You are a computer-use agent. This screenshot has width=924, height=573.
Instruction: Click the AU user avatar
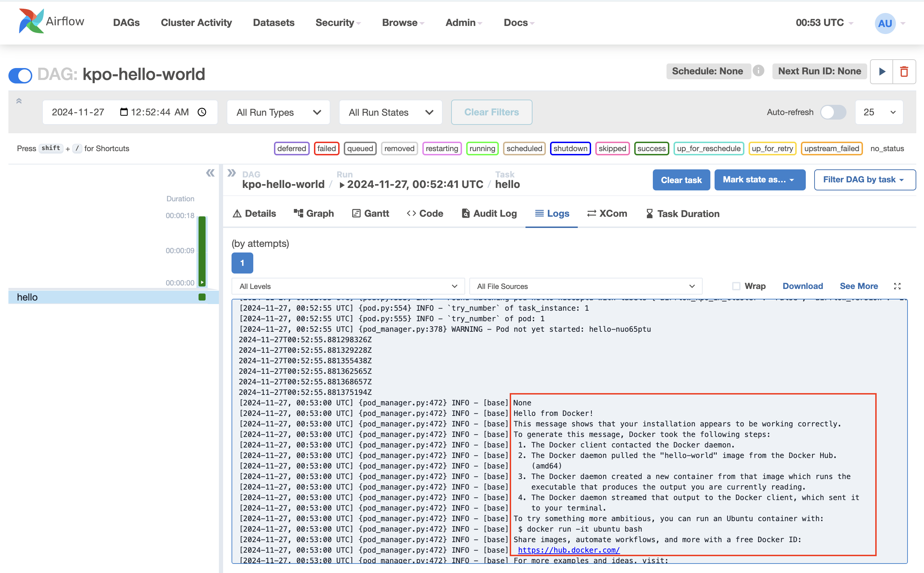tap(885, 23)
